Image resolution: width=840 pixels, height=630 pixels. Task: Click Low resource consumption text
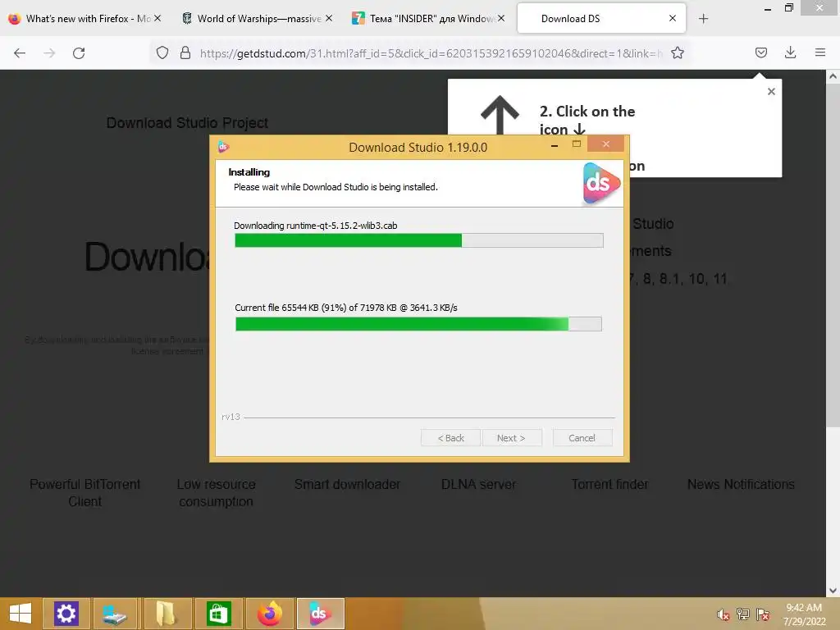[x=217, y=493]
